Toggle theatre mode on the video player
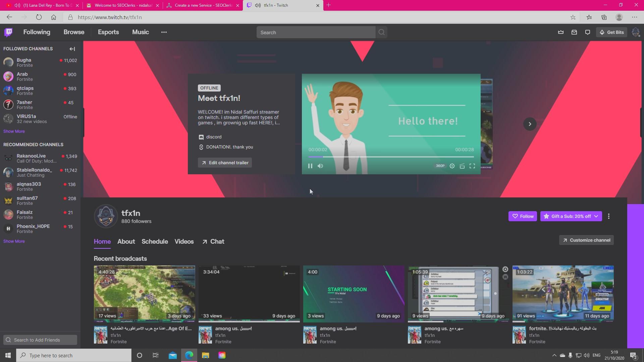The width and height of the screenshot is (644, 362). pyautogui.click(x=462, y=166)
